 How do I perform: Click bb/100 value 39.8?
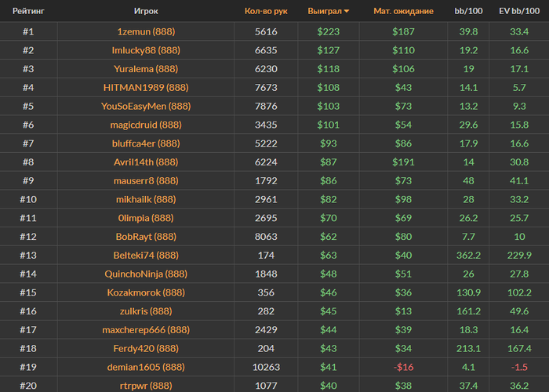click(x=468, y=31)
